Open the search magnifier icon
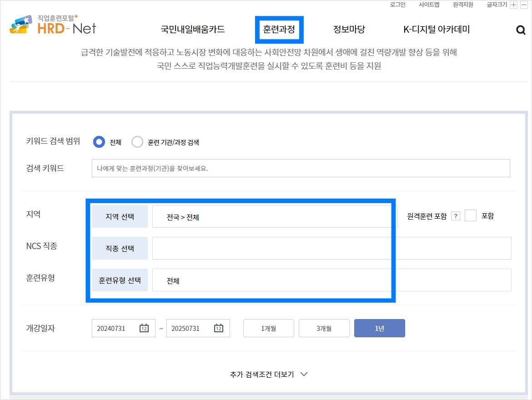 521,30
